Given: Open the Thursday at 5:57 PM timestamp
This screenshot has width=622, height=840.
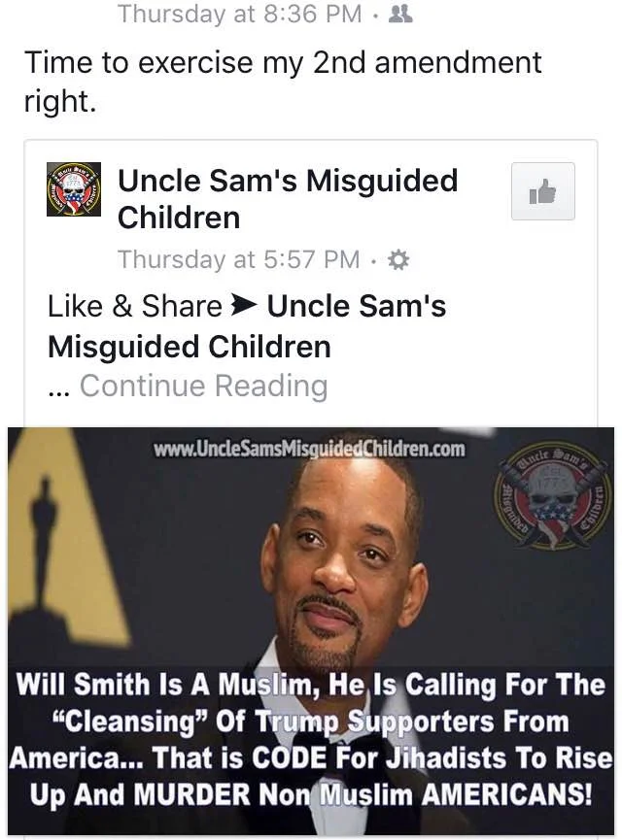Looking at the screenshot, I should coord(239,260).
